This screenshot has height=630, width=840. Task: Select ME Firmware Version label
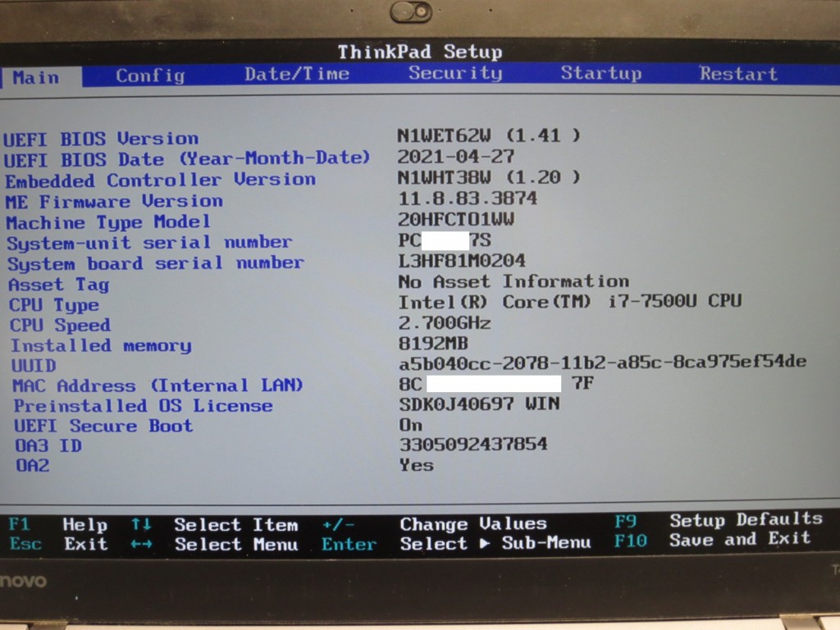pyautogui.click(x=114, y=202)
